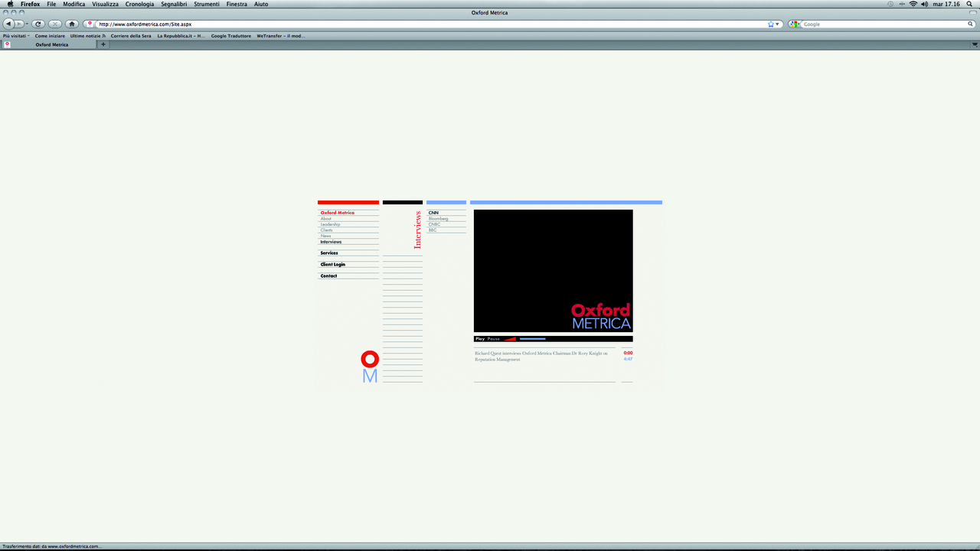Open the About page link
980x551 pixels.
point(326,219)
